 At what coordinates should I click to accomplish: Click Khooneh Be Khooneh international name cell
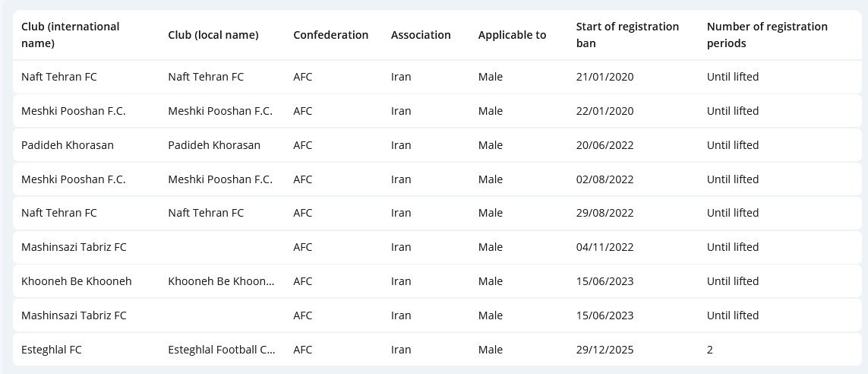click(x=77, y=281)
